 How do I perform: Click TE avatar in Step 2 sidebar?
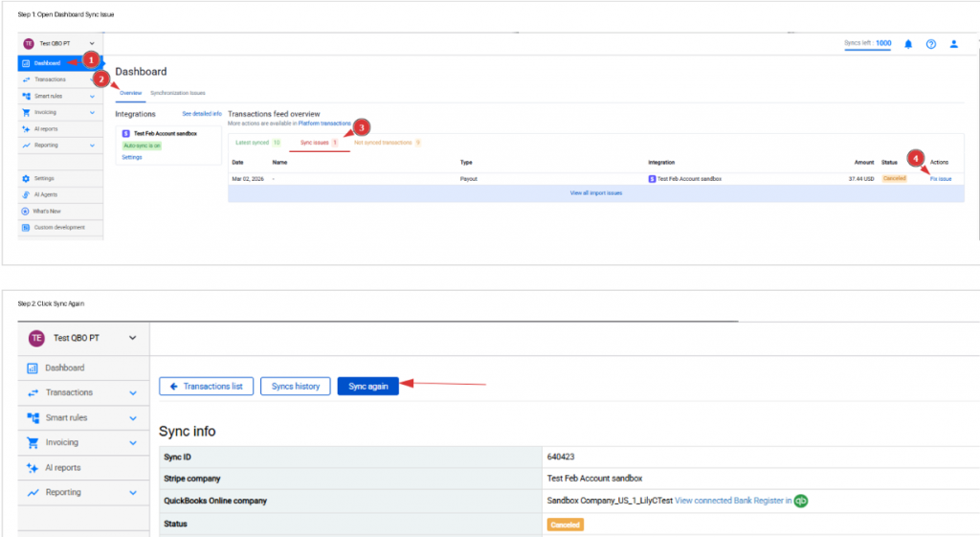click(36, 338)
